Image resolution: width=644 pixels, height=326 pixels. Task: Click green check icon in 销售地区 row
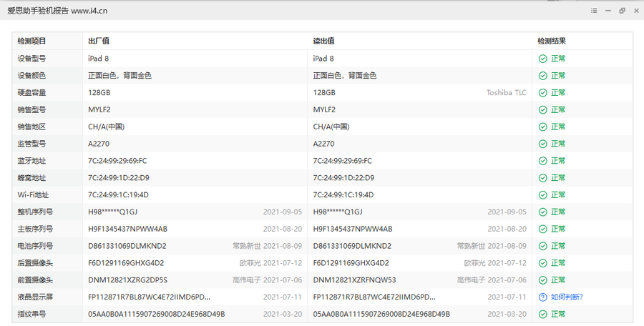(x=542, y=127)
